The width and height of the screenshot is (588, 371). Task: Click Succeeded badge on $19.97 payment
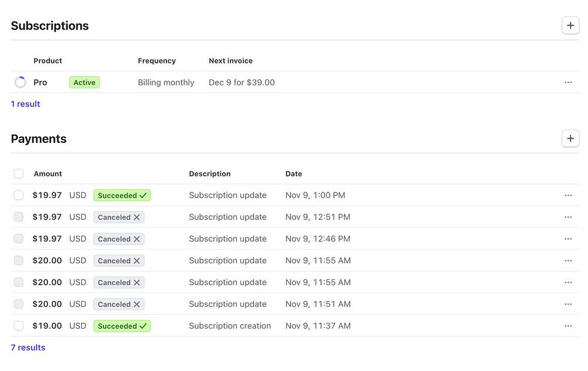tap(122, 195)
